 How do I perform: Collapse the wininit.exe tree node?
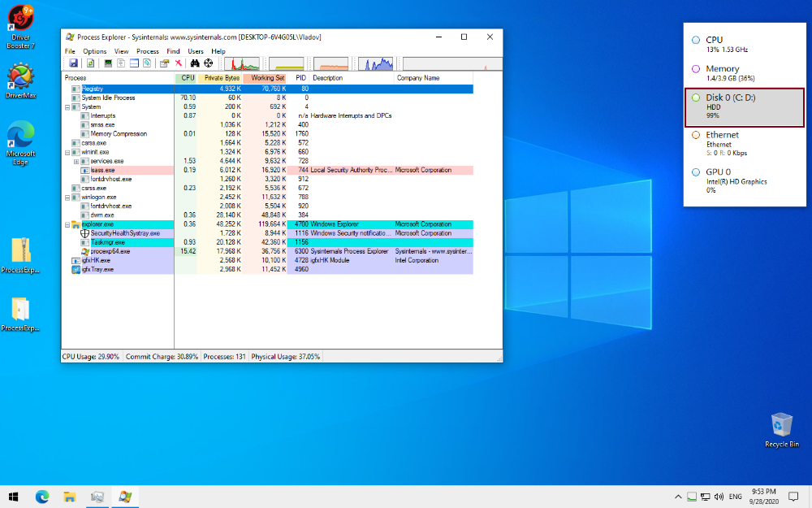67,153
